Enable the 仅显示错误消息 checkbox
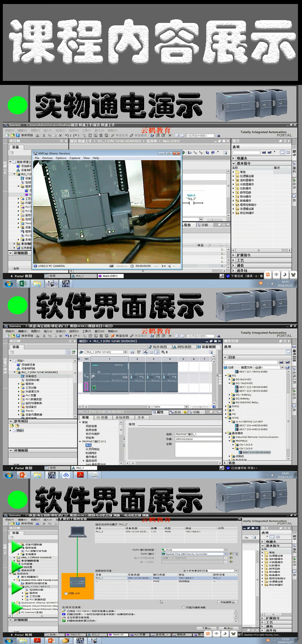Screen dimensions: 302x644 [x=184, y=607]
